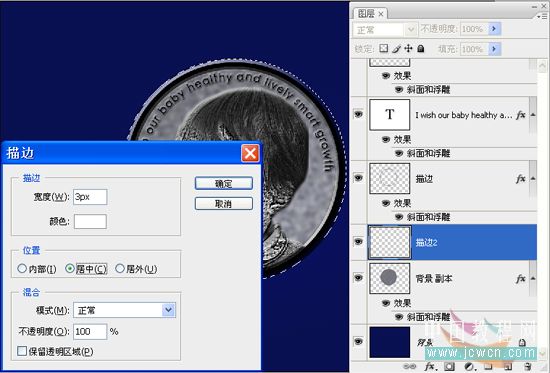
Task: Select 居外(U) position radio button
Action: [120, 269]
